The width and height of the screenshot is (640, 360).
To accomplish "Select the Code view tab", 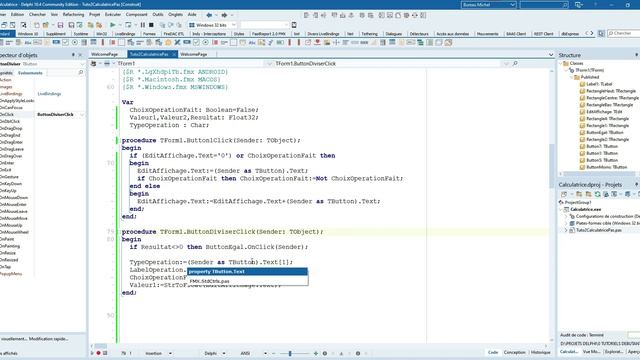I will [x=493, y=352].
